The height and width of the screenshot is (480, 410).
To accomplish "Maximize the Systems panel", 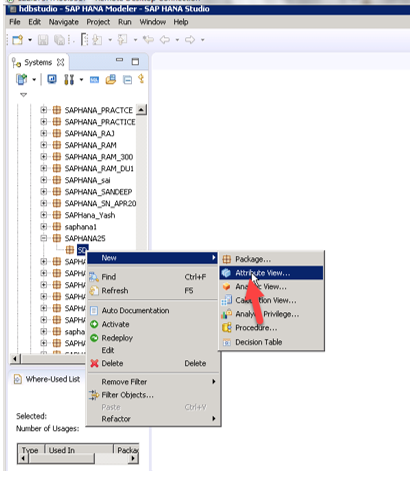I will [135, 62].
